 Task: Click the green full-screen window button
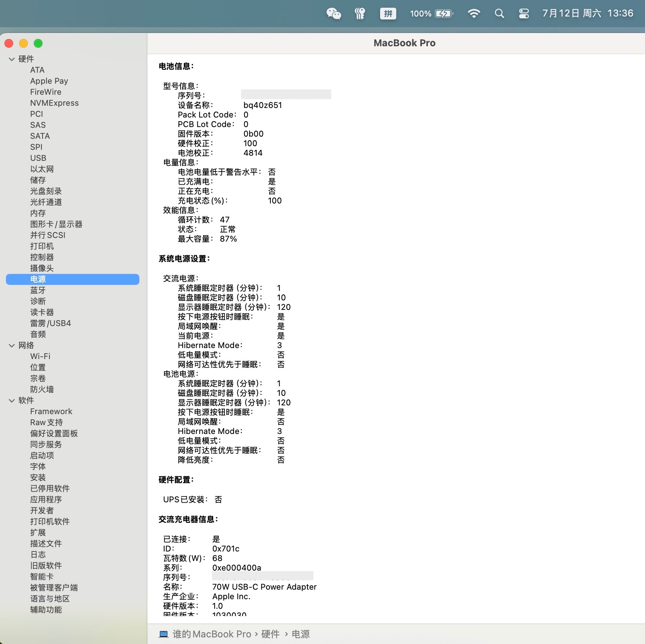tap(38, 43)
